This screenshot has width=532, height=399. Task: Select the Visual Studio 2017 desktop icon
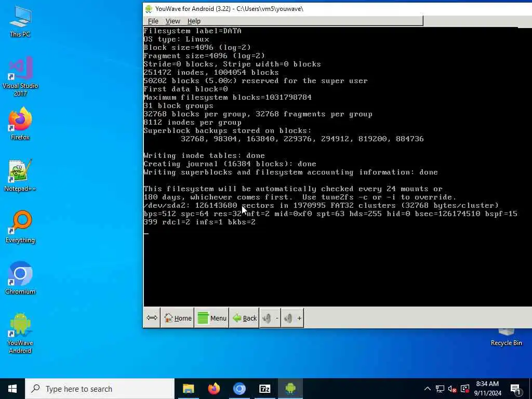tap(20, 76)
